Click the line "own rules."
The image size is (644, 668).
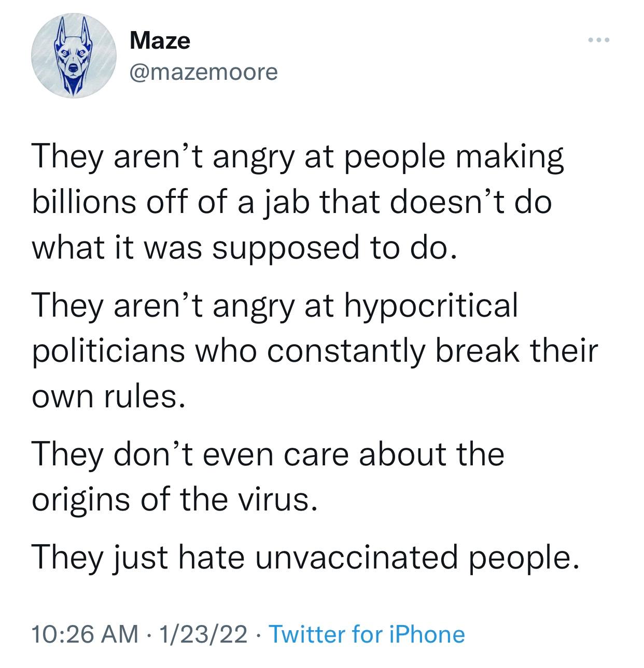(x=108, y=395)
